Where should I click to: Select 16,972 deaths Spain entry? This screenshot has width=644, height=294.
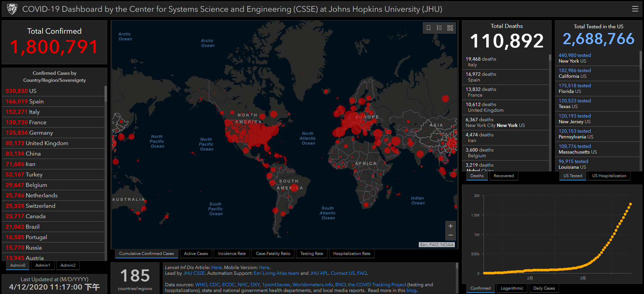pyautogui.click(x=505, y=77)
